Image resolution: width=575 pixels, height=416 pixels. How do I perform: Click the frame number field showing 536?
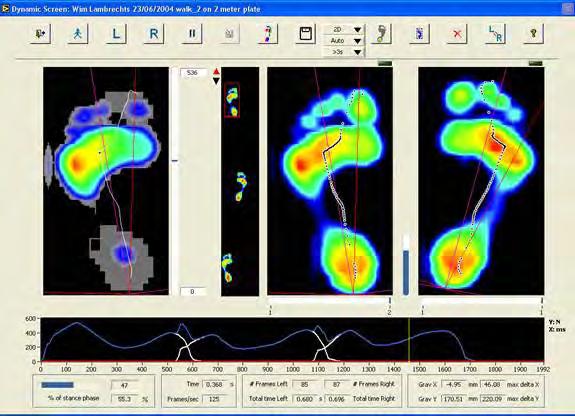point(193,73)
